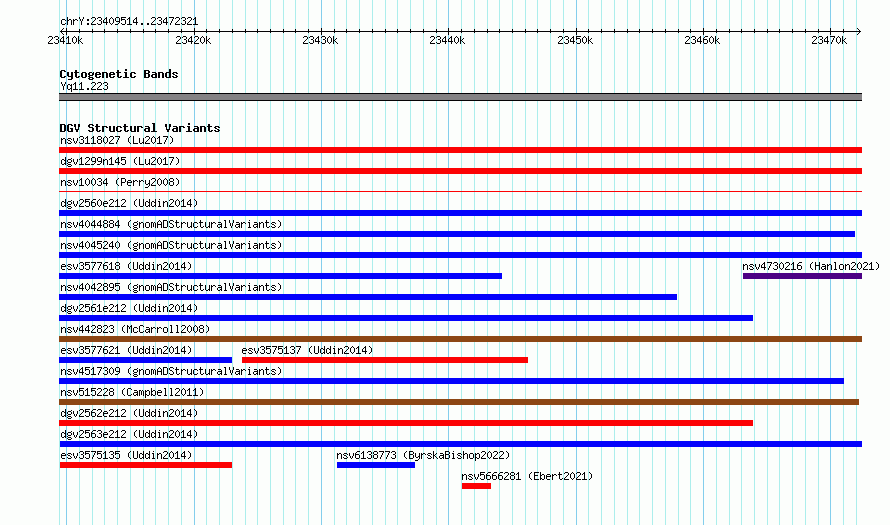890x525 pixels.
Task: Open the dgv2560e212 (Uddin2014) blue bar
Action: (x=460, y=213)
